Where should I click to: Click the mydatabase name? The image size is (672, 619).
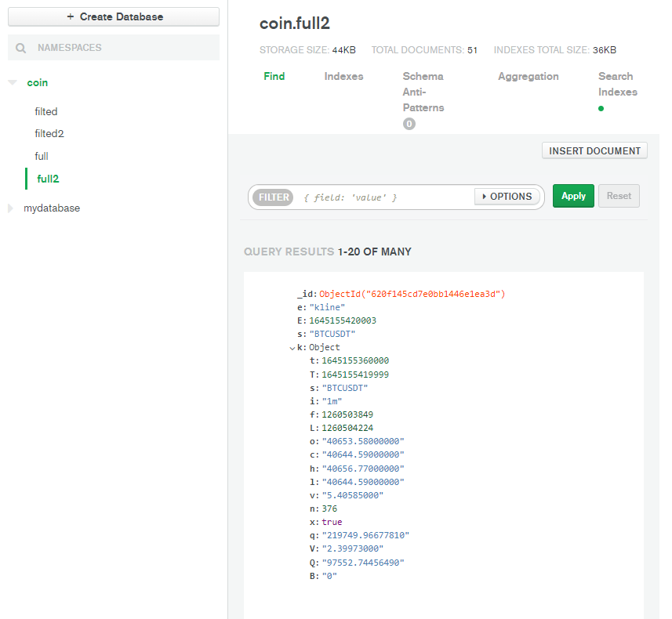click(x=52, y=208)
